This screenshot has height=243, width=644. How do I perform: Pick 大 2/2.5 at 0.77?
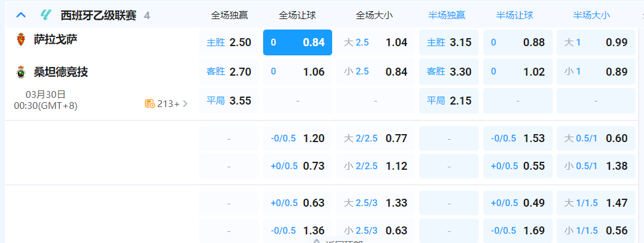pos(376,138)
